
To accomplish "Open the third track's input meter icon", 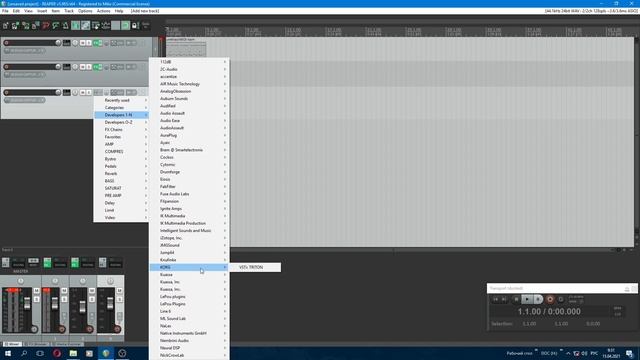I will coord(67,92).
